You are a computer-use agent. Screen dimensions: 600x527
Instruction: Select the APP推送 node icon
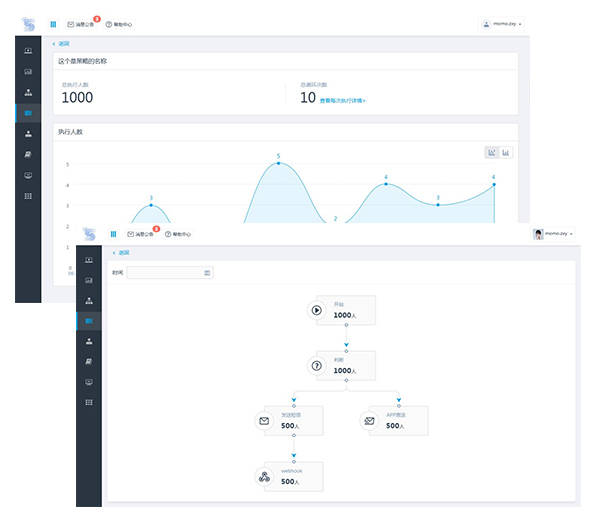pyautogui.click(x=368, y=421)
